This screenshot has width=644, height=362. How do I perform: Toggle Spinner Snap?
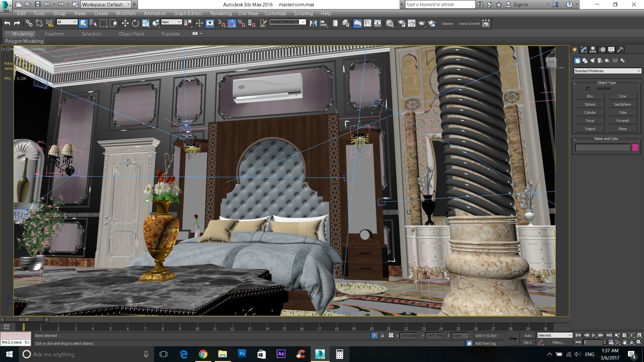(252, 23)
